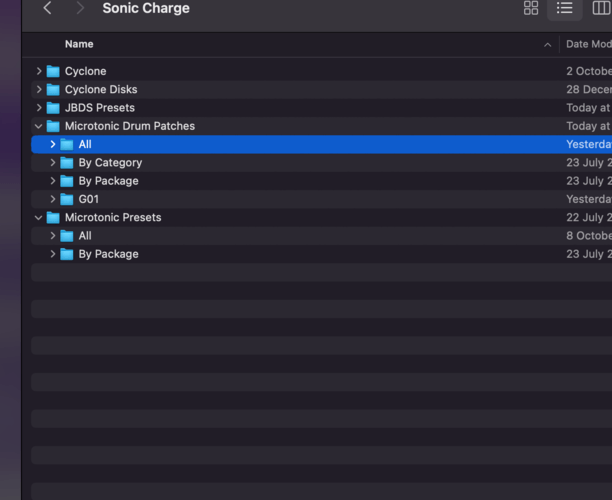Expand the G01 folder

point(53,199)
